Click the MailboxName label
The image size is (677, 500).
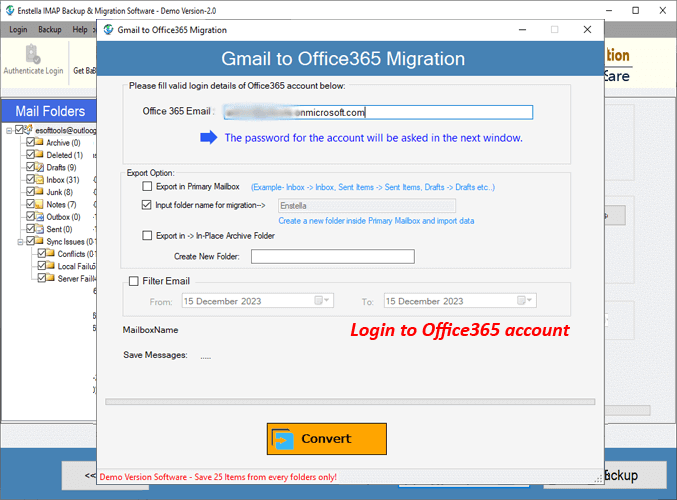click(x=150, y=330)
